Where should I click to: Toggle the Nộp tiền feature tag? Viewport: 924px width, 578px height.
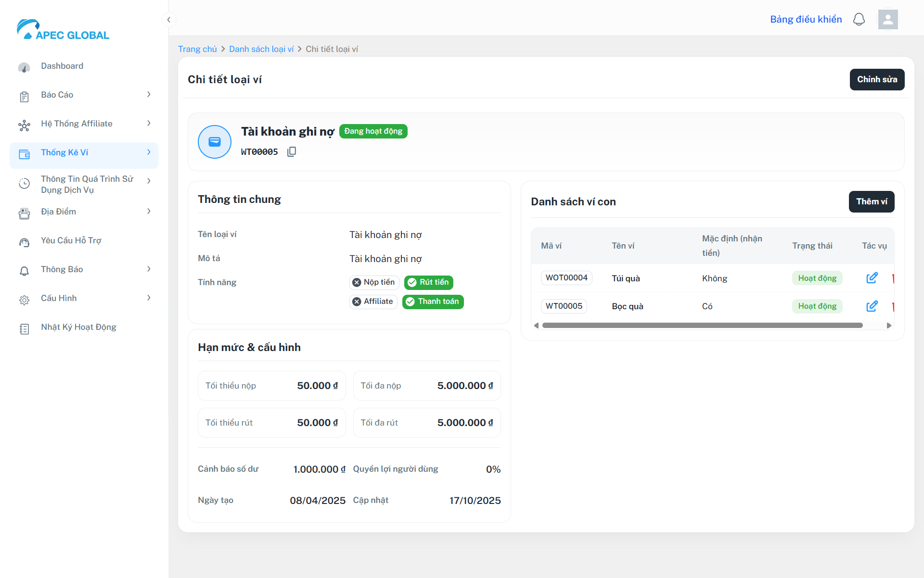coord(374,282)
